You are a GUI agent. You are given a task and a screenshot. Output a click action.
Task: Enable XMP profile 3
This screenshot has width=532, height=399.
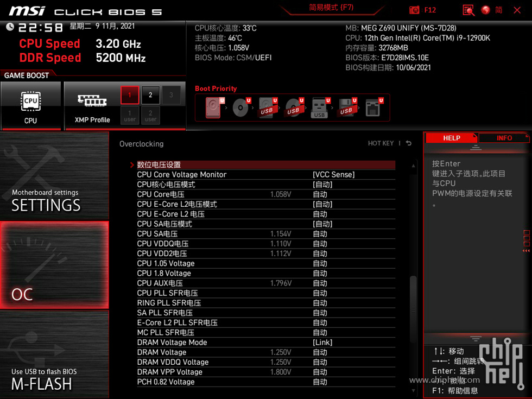coord(171,95)
